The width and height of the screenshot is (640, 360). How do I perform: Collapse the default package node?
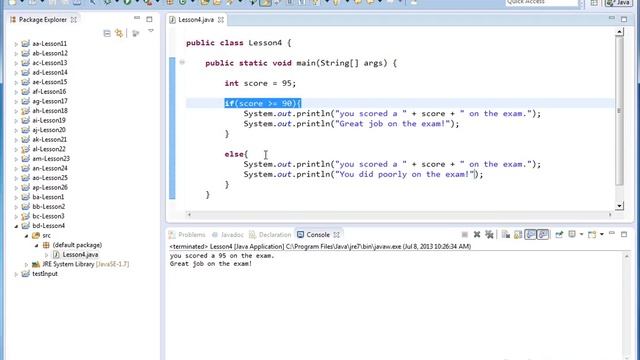pyautogui.click(x=37, y=245)
